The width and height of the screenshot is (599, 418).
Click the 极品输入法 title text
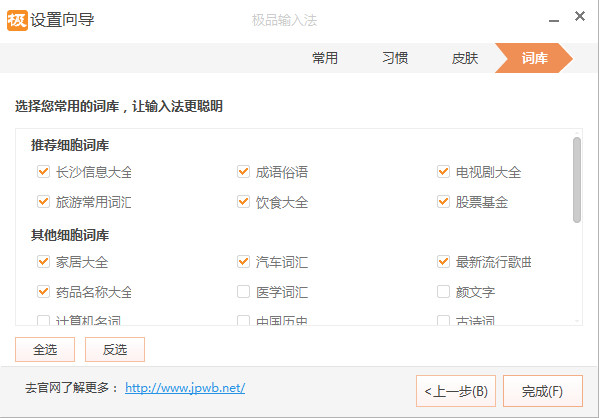pyautogui.click(x=285, y=20)
